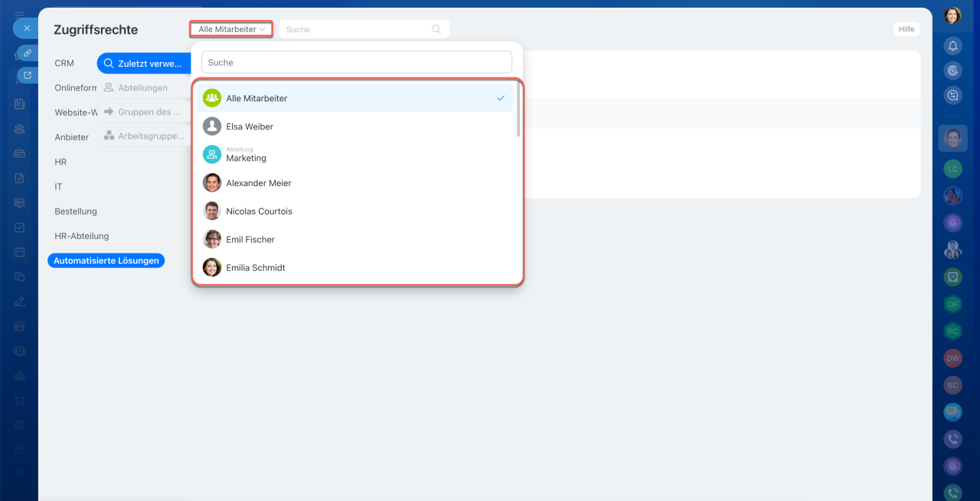Select Automatisierte Lösungen menu item
This screenshot has width=980, height=501.
coord(106,260)
